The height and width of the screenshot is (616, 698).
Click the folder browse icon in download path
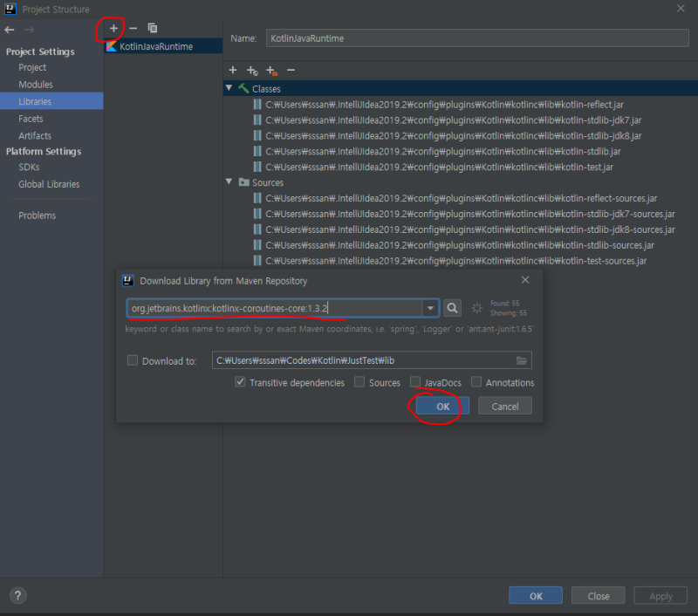(x=522, y=360)
